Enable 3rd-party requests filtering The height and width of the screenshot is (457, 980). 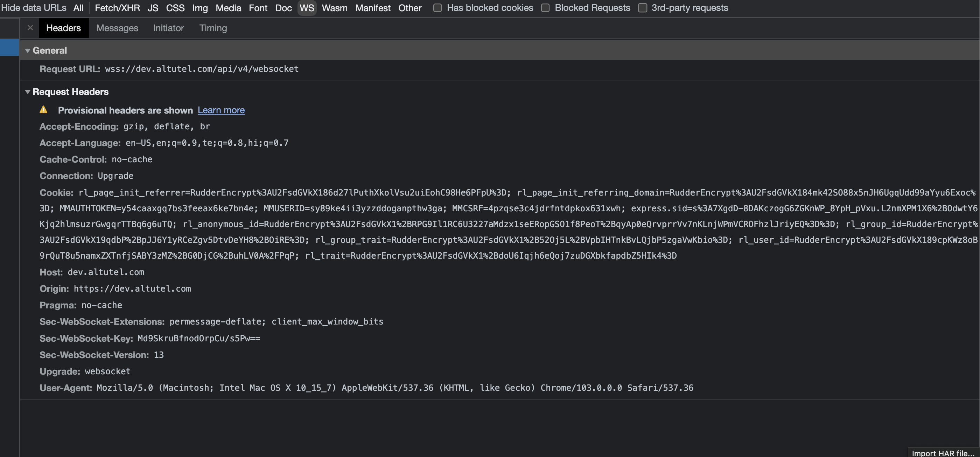(x=642, y=7)
